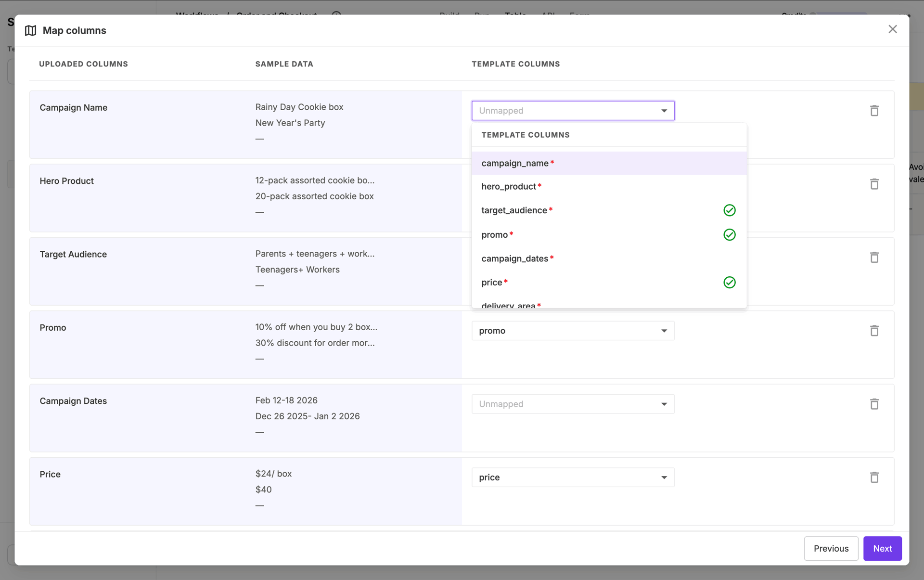Click sample text 'Parents + teenagers + work...'
The width and height of the screenshot is (924, 580).
point(315,254)
